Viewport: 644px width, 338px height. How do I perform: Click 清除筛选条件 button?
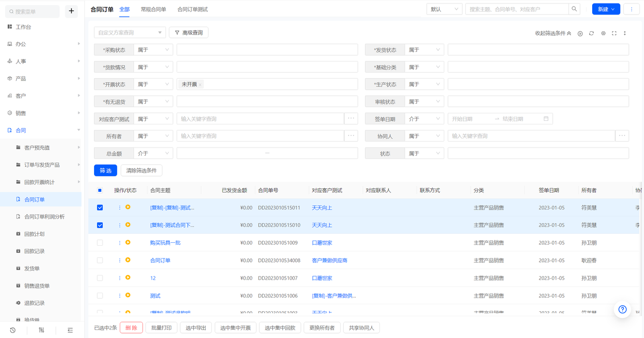tap(141, 170)
